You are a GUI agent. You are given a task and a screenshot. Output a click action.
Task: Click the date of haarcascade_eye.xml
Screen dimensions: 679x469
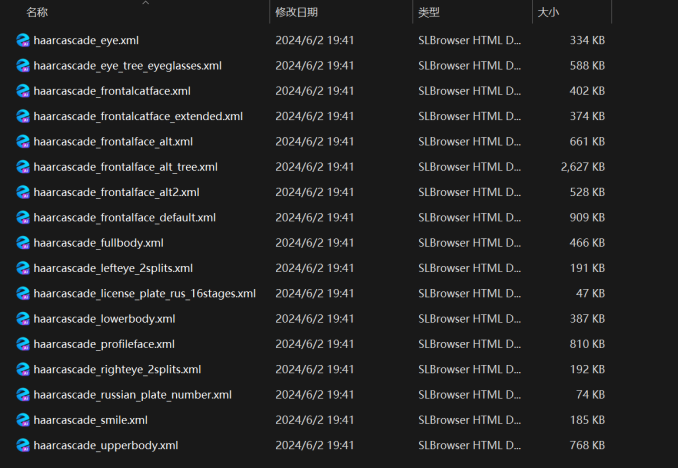click(315, 40)
